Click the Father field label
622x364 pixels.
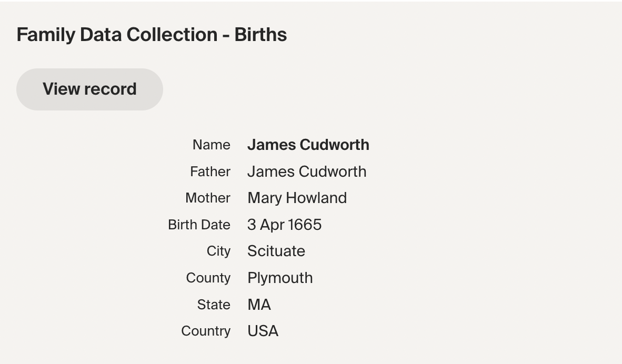pyautogui.click(x=210, y=171)
